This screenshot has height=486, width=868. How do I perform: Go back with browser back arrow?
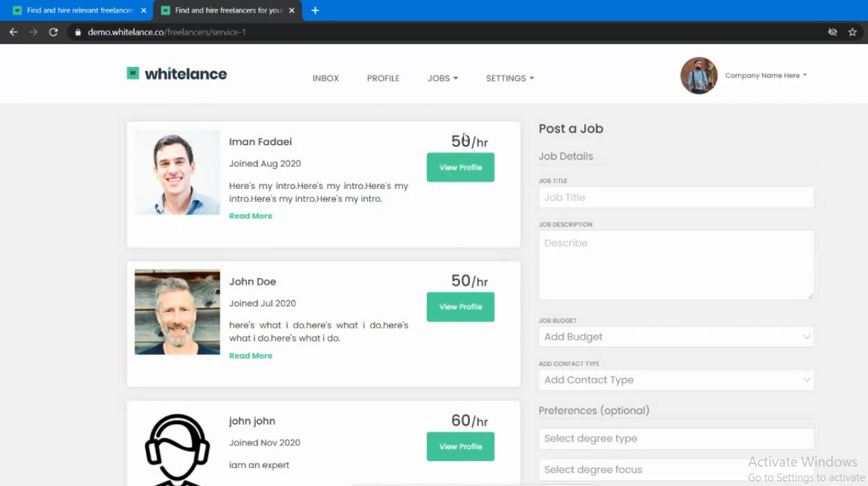(13, 32)
